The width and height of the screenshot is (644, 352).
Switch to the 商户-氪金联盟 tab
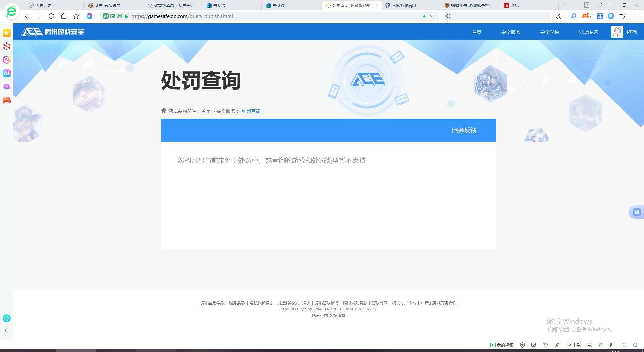113,5
